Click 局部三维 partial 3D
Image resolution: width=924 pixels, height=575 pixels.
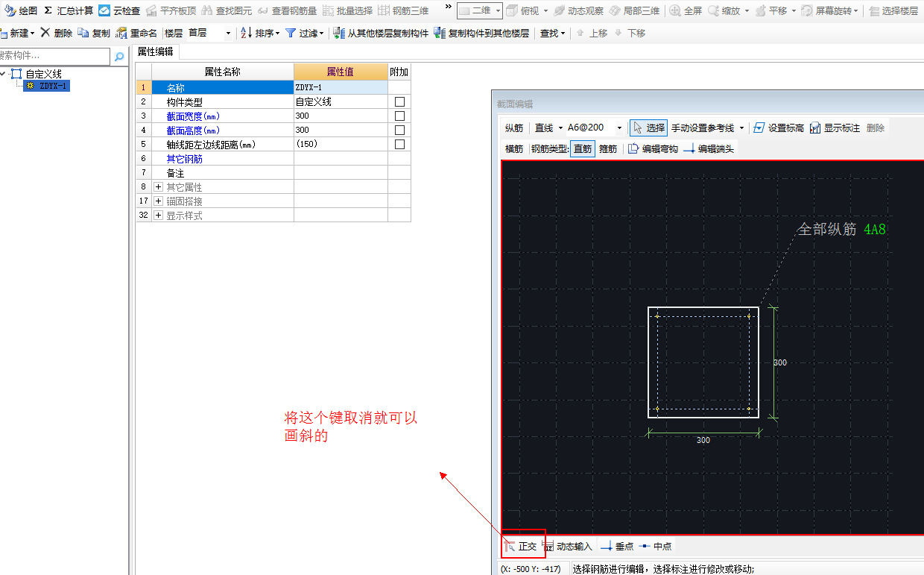(634, 11)
